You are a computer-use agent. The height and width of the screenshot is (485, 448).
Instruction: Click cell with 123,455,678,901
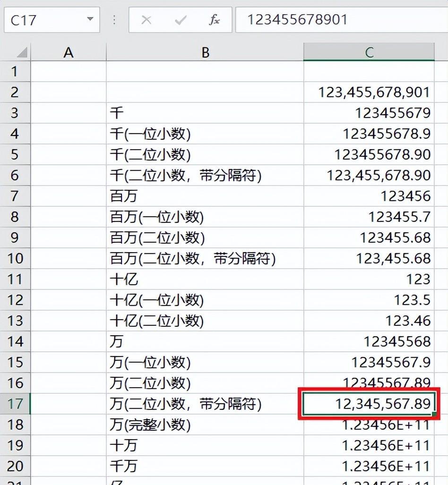point(369,92)
